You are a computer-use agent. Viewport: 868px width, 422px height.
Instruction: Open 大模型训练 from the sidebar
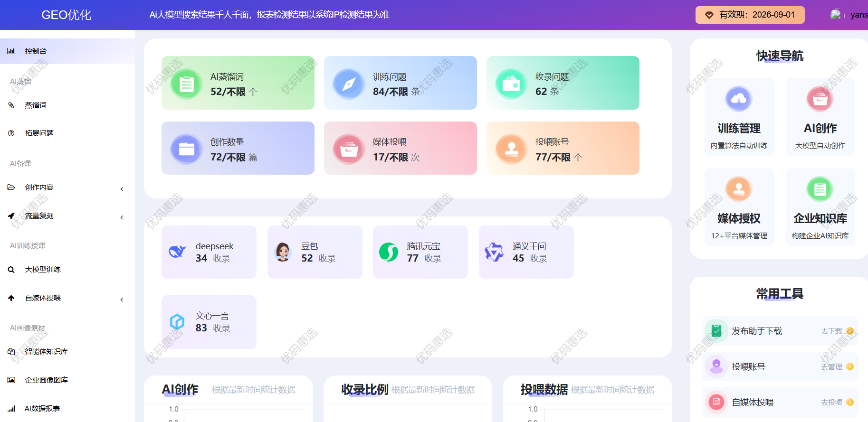pos(43,270)
